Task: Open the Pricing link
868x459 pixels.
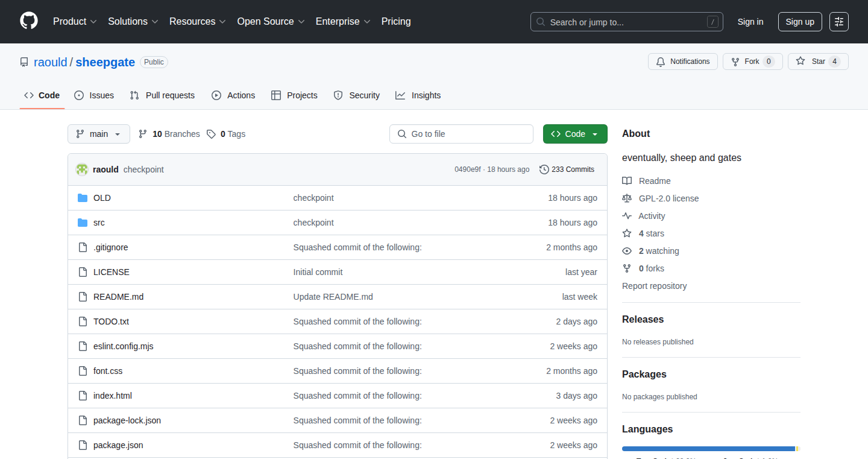Action: pyautogui.click(x=396, y=21)
